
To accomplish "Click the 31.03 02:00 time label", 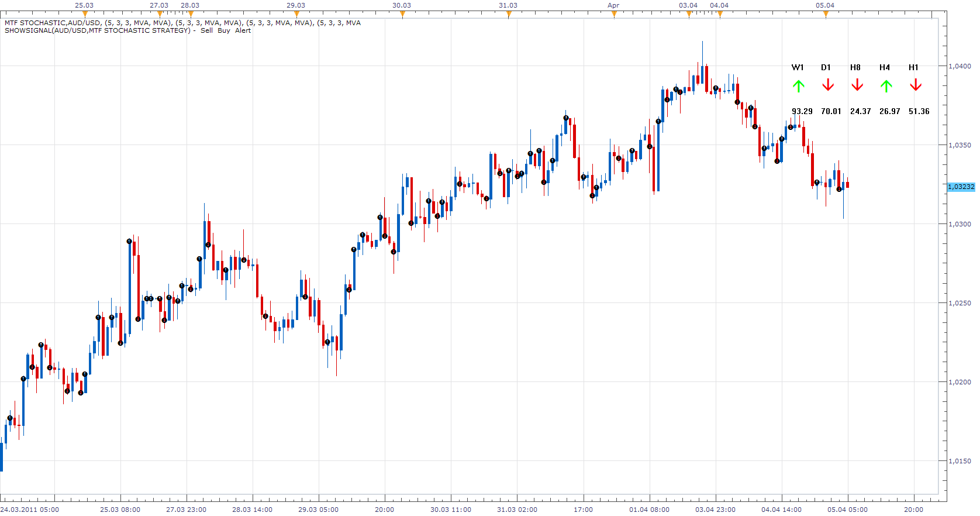I will pos(517,510).
